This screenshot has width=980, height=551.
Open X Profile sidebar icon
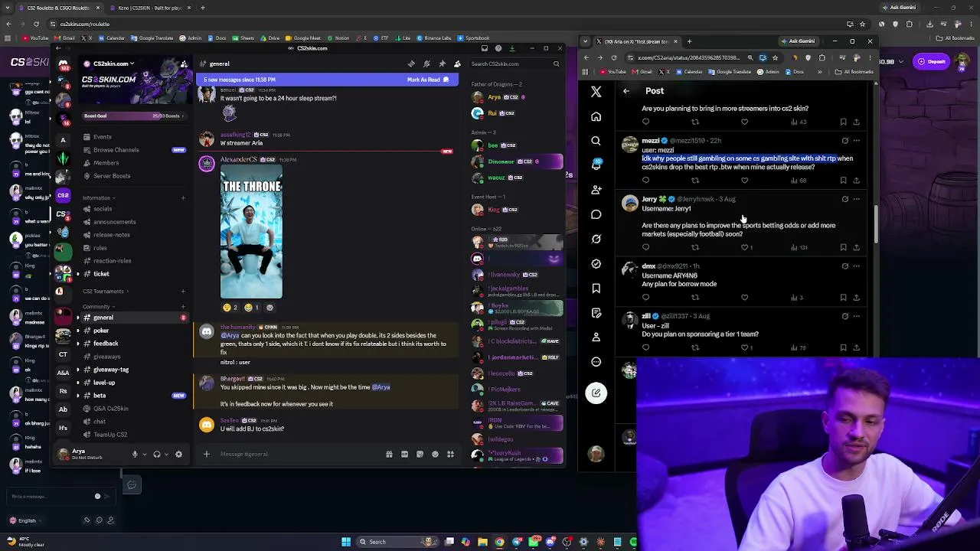click(x=596, y=337)
